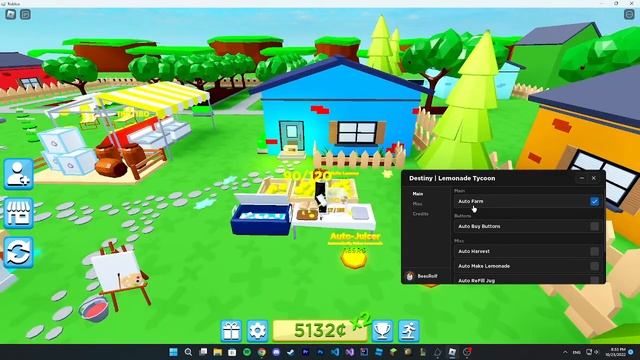The image size is (640, 360).
Task: Click the 'Destiny | Lemonade Tycoon' title
Action: pyautogui.click(x=452, y=178)
